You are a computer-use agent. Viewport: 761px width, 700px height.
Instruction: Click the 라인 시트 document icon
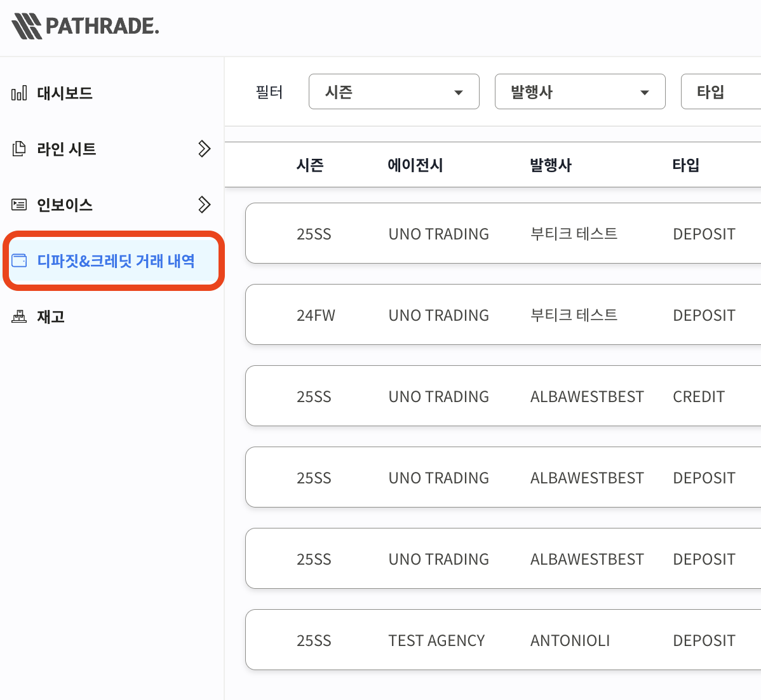click(x=19, y=149)
